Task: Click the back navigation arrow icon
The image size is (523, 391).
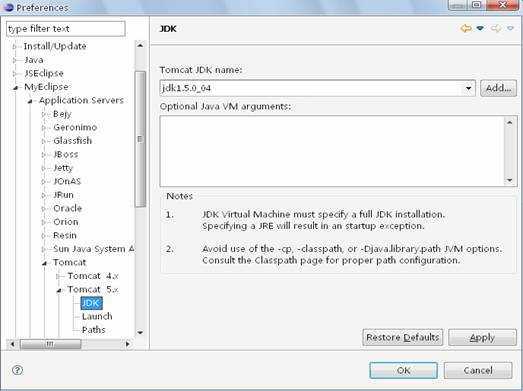Action: [466, 28]
